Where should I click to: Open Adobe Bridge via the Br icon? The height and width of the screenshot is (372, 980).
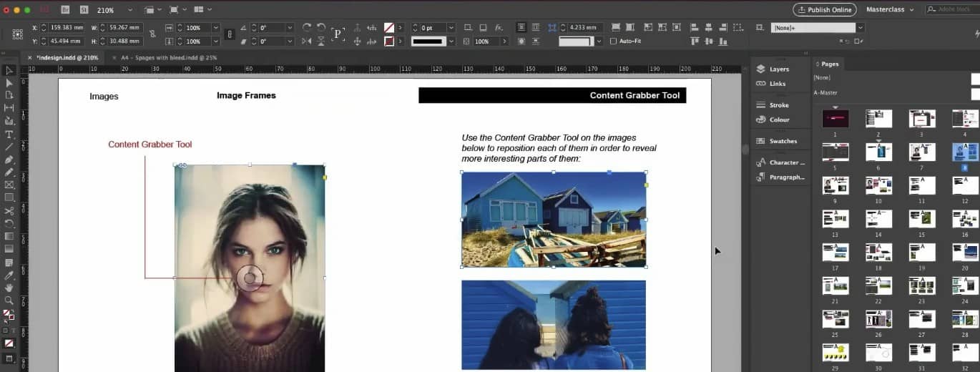[65, 10]
